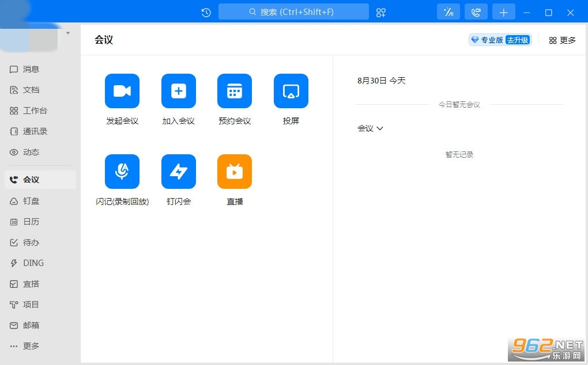The image size is (588, 365).
Task: Open 动态 feed in sidebar
Action: [x=40, y=152]
